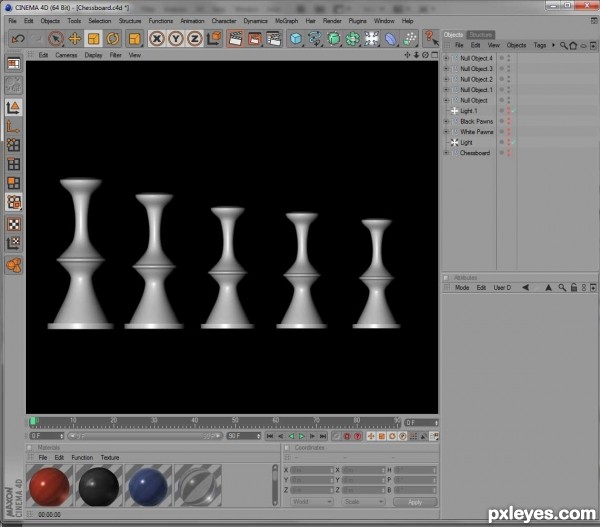Open the Array modeling objects icon

pos(353,39)
